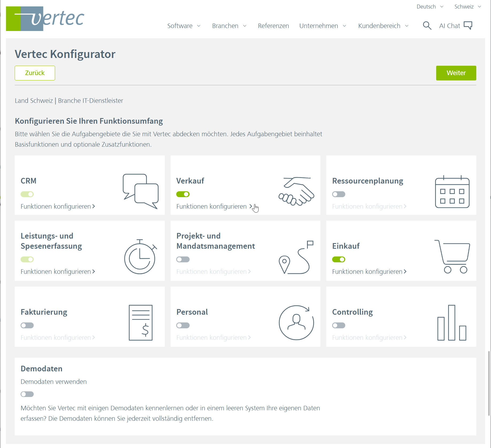Viewport: 491px width, 448px height.
Task: Click the Vertec logo
Action: pos(45,19)
